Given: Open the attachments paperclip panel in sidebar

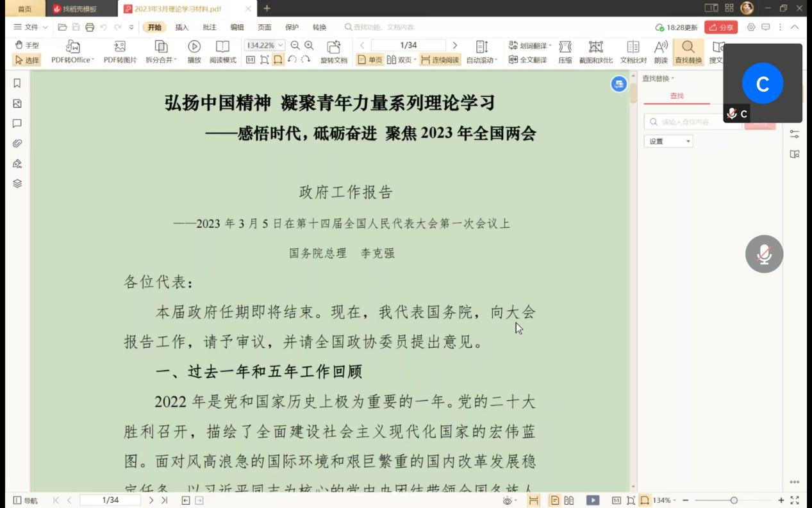Looking at the screenshot, I should coord(17,143).
